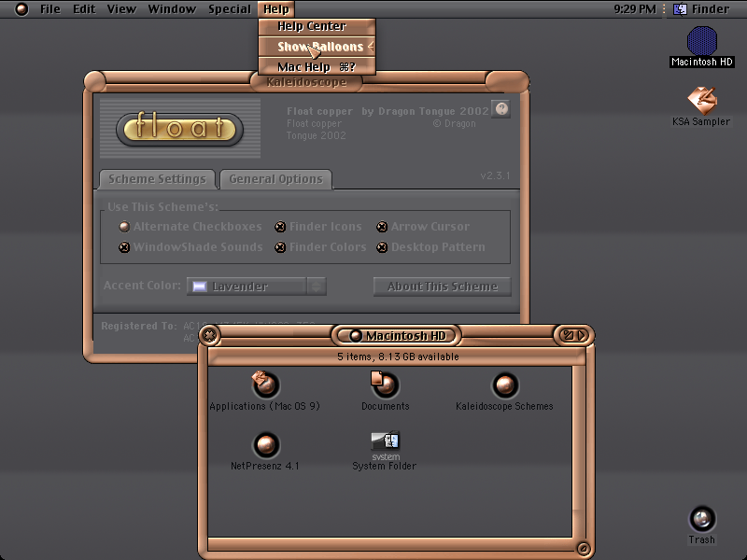Open the Special menu
747x560 pixels.
coord(229,9)
